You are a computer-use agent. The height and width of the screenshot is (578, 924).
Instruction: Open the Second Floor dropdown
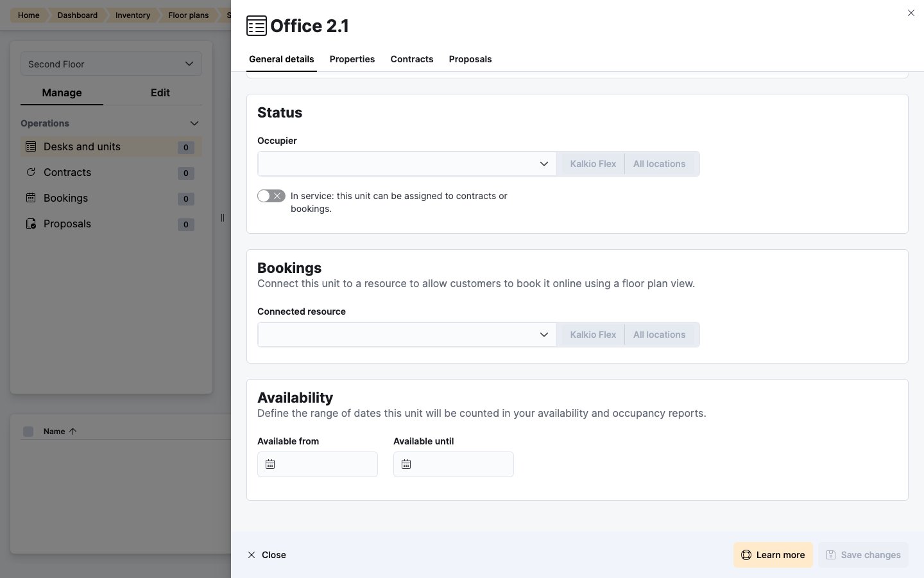coord(111,64)
